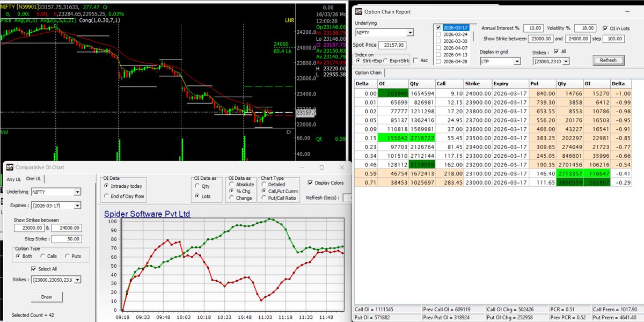Viewport: 644px width, 322px height.
Task: Choose End of Day from OI data option
Action: tap(106, 196)
